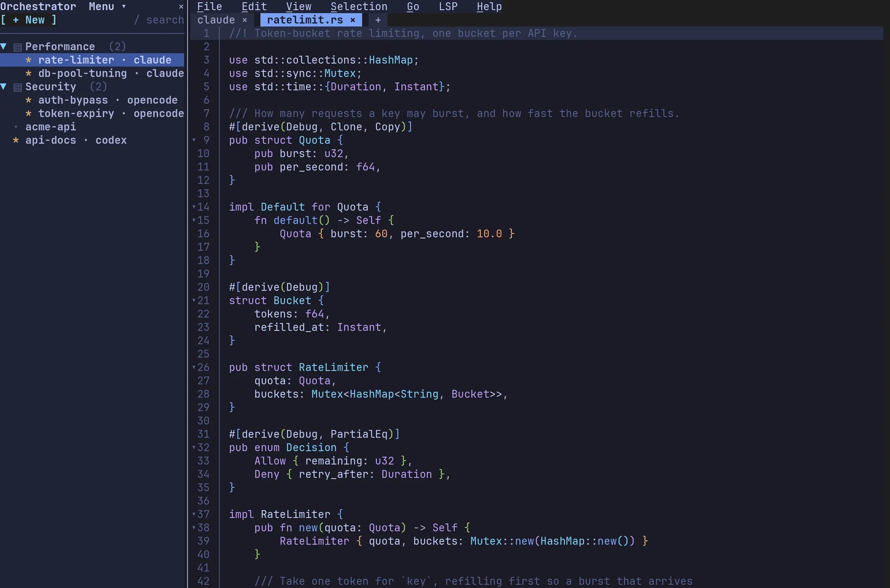Open the db-pool-tuning · claude session
Viewport: 890px width, 588px height.
(x=92, y=73)
